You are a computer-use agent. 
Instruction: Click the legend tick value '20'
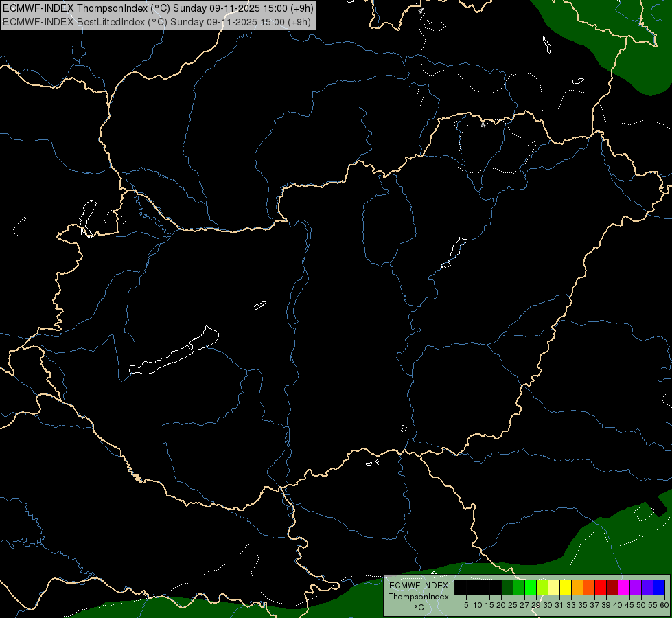pyautogui.click(x=501, y=605)
